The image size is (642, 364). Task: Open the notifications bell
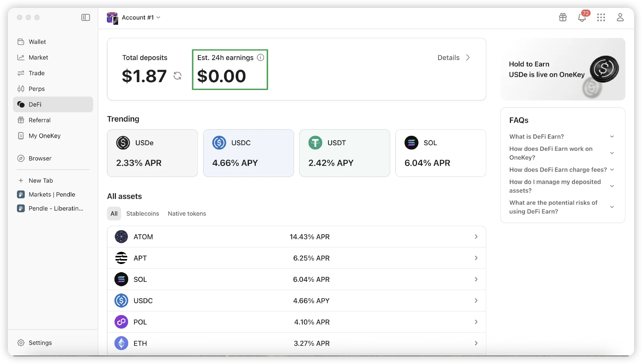coord(582,18)
